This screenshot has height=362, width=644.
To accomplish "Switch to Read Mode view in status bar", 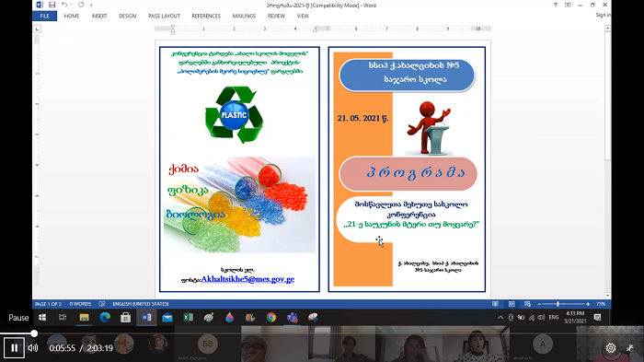I will click(x=495, y=304).
